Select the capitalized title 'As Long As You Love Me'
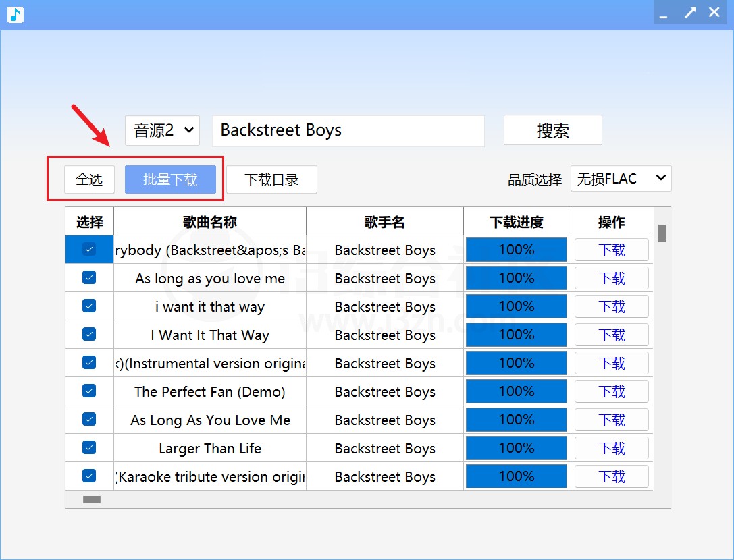The height and width of the screenshot is (560, 734). pos(210,420)
